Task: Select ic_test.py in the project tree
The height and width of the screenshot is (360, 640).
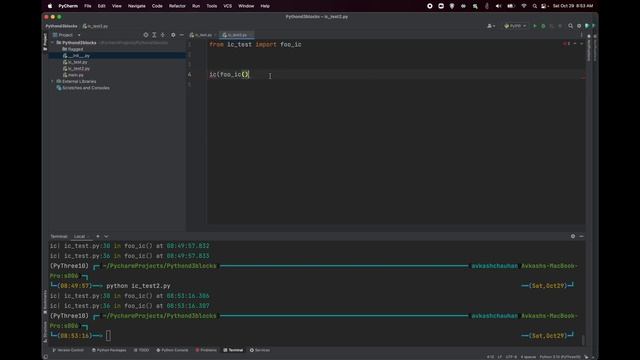Action: 76,62
